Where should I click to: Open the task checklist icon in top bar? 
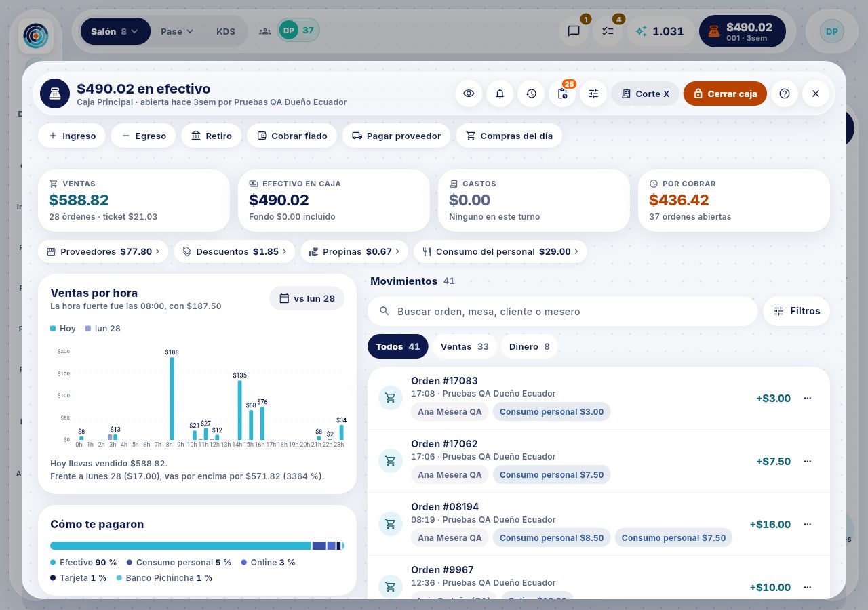click(x=608, y=31)
